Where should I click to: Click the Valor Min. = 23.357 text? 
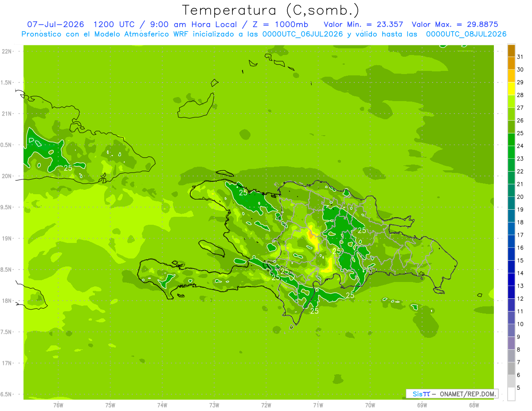[x=364, y=24]
